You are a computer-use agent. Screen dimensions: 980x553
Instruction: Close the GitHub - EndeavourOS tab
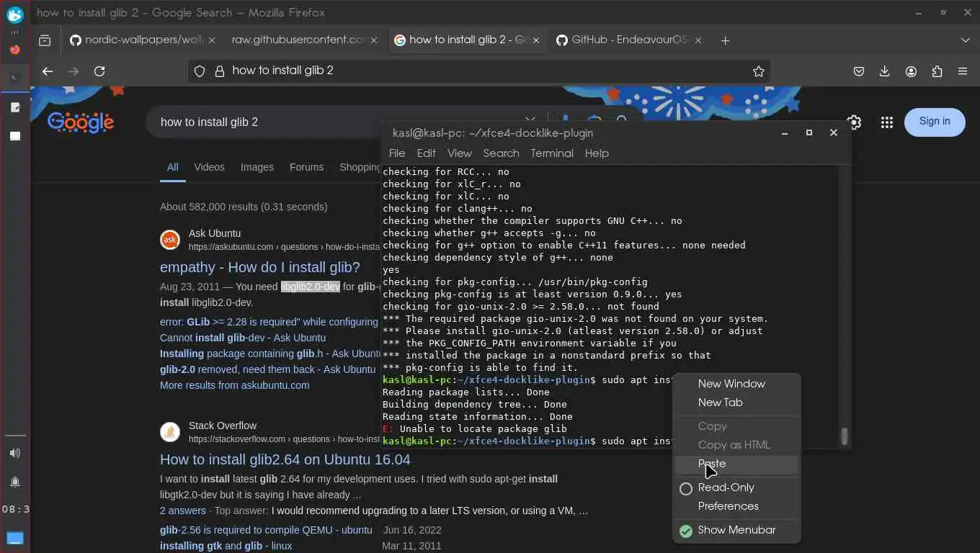point(698,40)
